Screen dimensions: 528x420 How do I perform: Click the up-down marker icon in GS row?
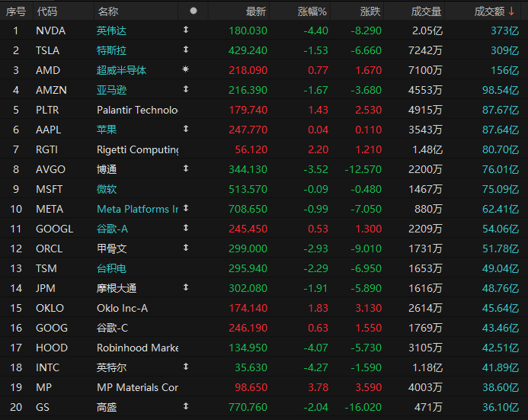[186, 406]
